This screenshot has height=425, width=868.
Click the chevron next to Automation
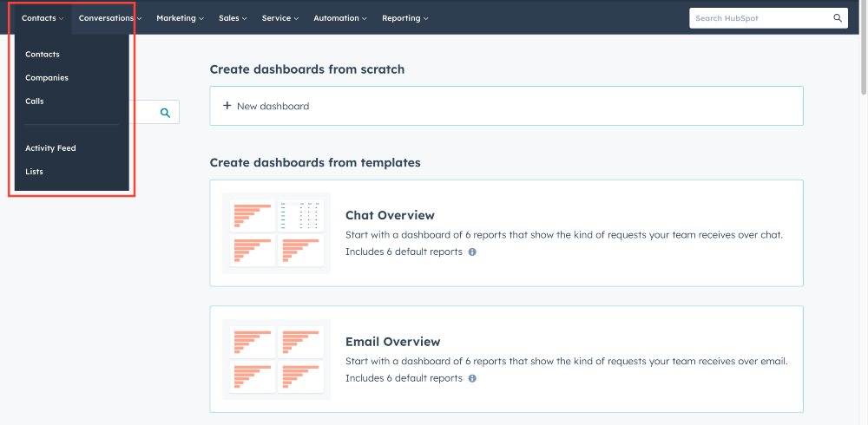365,19
